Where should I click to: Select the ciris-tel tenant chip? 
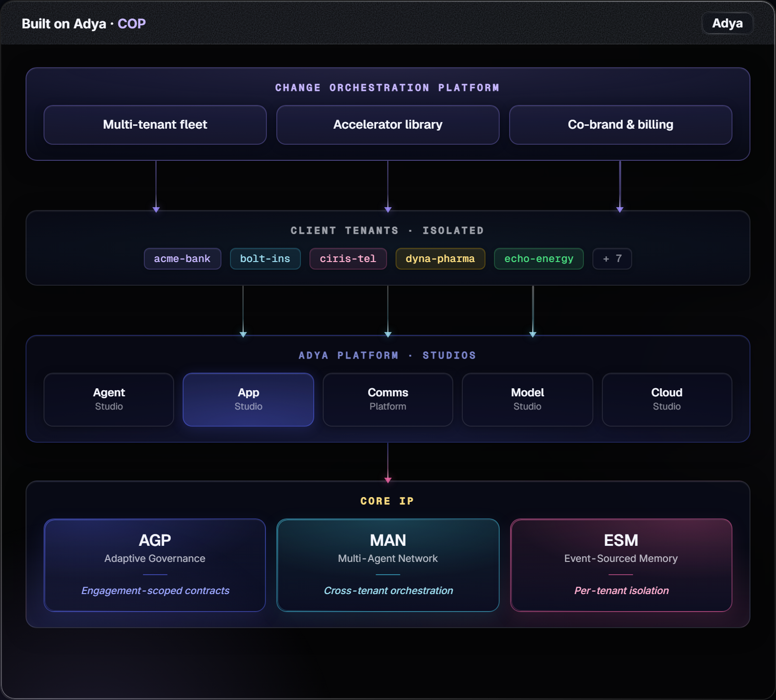[x=348, y=259]
